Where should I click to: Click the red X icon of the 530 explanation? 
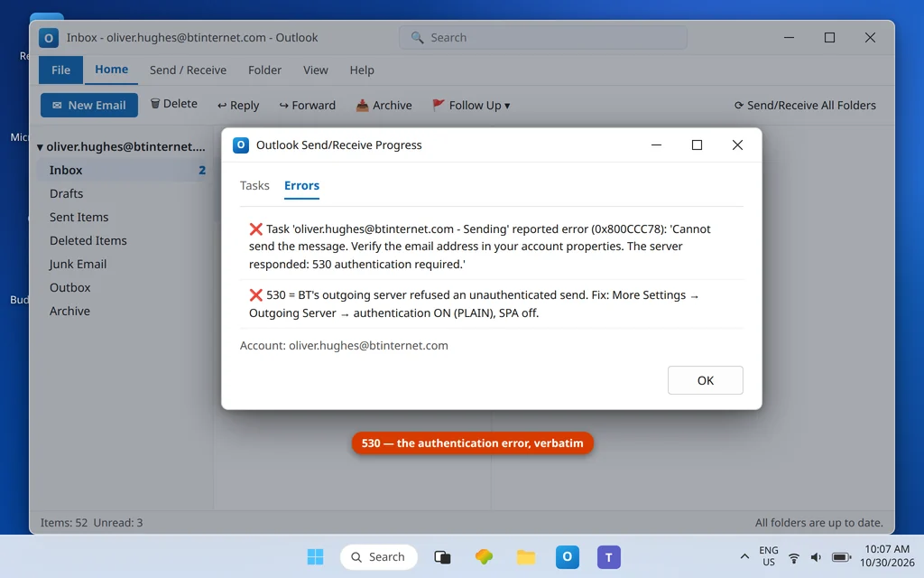(255, 295)
